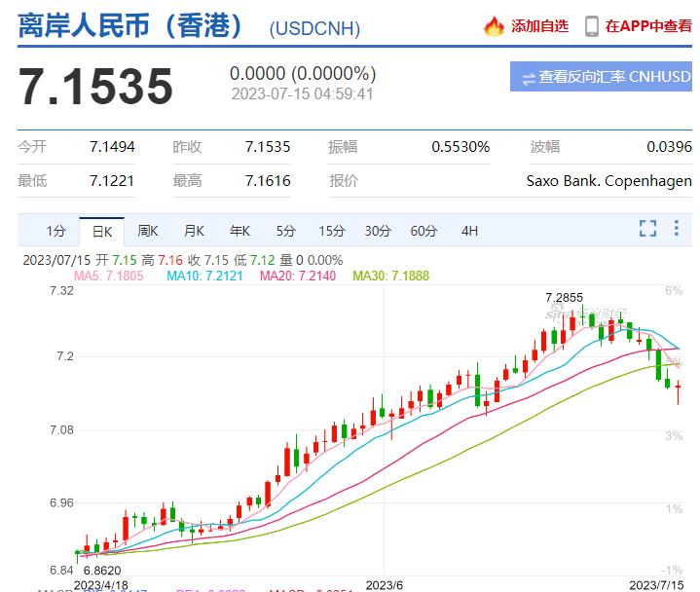700x592 pixels.
Task: Open the 在APP中查看 link
Action: (x=648, y=26)
